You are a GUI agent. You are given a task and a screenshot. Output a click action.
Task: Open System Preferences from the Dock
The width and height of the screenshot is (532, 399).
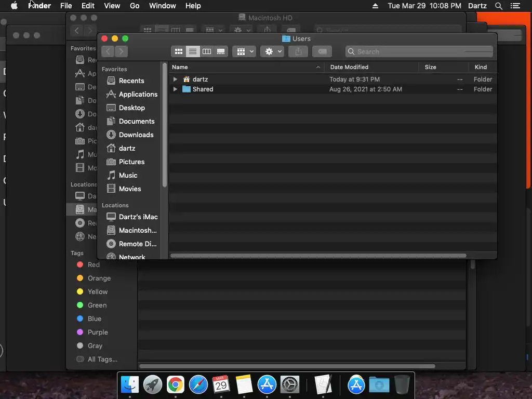(x=290, y=385)
